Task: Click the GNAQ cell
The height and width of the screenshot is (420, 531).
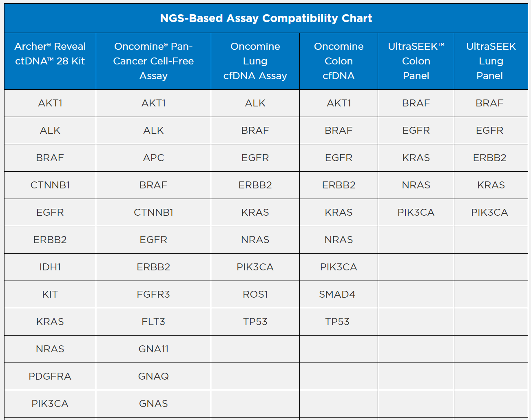Action: tap(153, 376)
